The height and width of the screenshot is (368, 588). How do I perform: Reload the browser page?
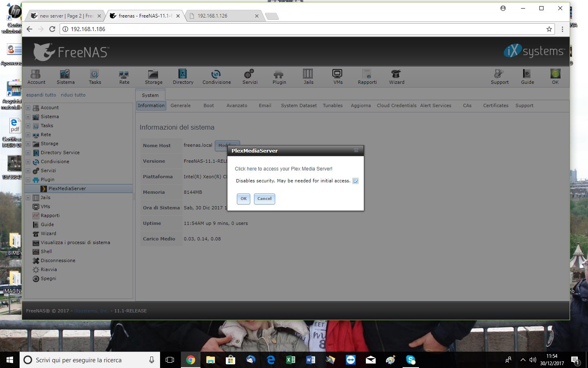pos(52,29)
